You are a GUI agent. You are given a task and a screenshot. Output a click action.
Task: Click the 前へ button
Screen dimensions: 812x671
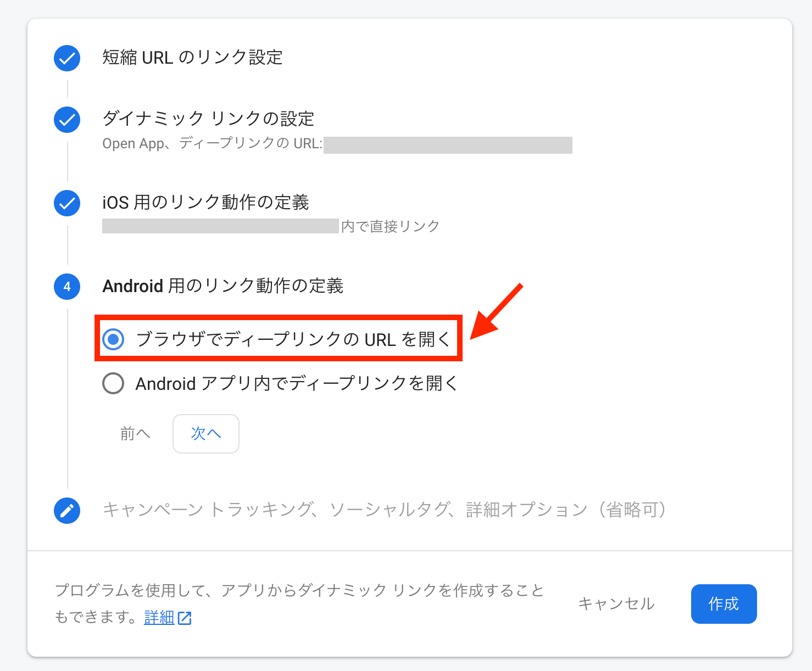[x=135, y=434]
